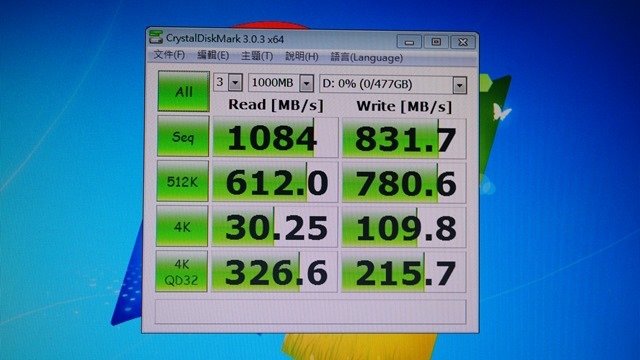Open the 編輯(E) menu
The image size is (640, 360).
pos(213,55)
